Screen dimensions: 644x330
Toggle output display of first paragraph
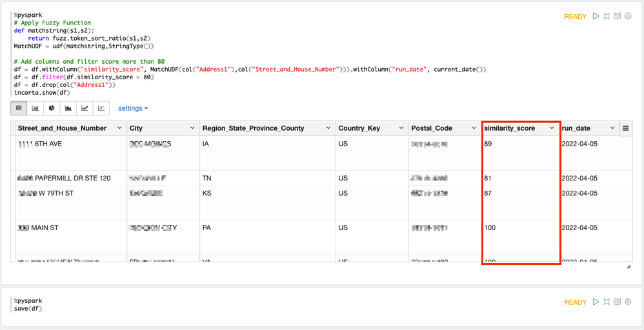coord(618,16)
